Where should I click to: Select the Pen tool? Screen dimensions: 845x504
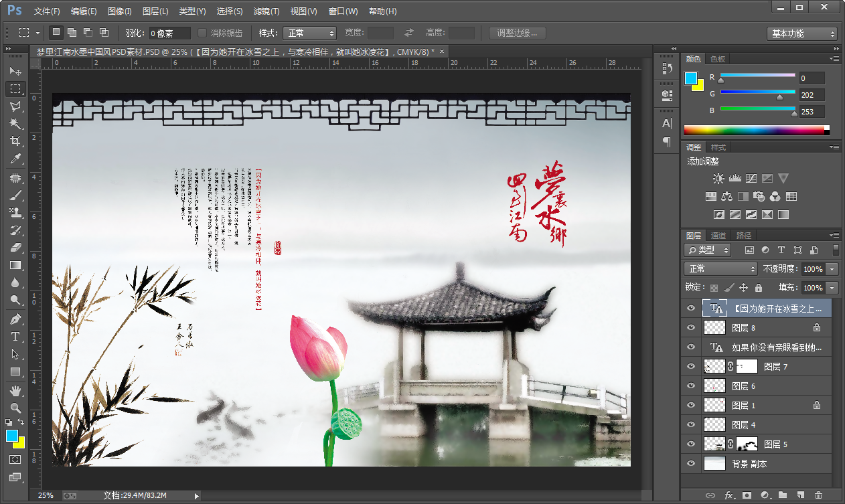pos(15,319)
